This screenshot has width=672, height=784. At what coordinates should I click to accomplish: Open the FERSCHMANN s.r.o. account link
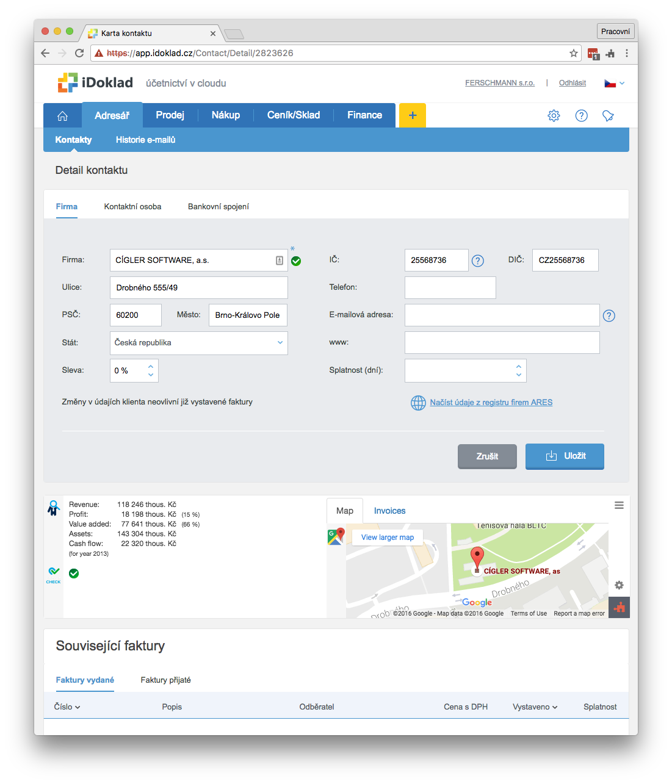click(500, 83)
